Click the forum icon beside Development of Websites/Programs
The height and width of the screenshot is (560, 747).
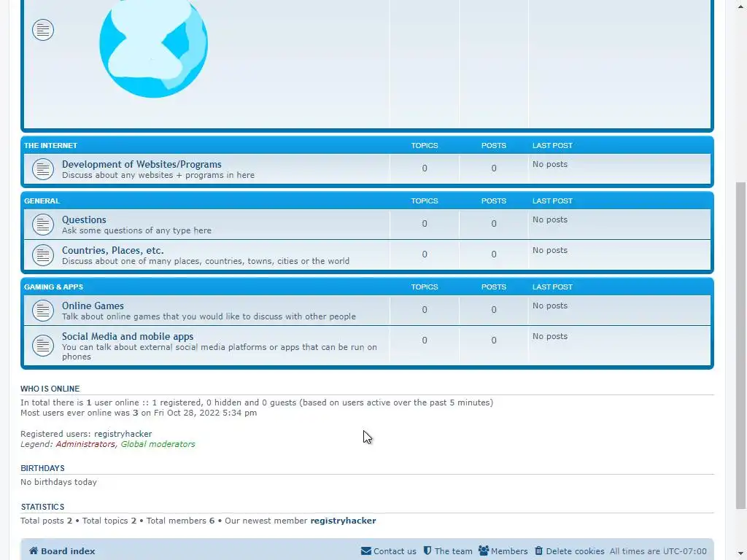coord(43,169)
